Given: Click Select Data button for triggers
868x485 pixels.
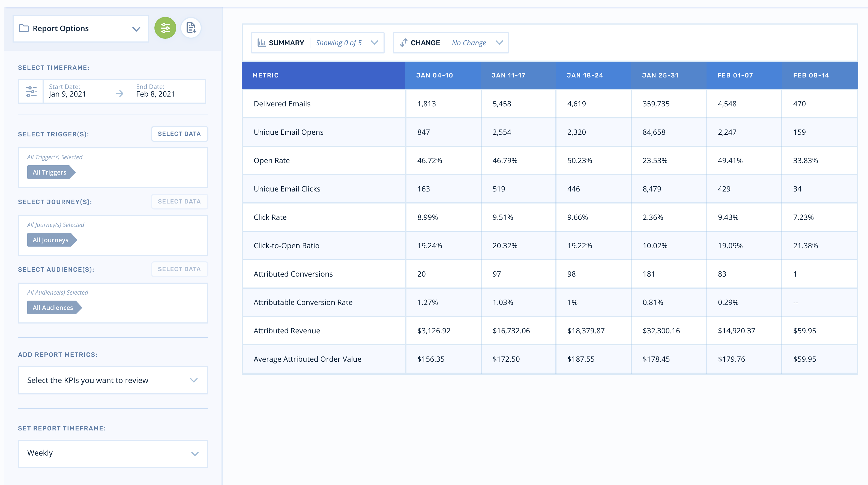Looking at the screenshot, I should tap(179, 134).
